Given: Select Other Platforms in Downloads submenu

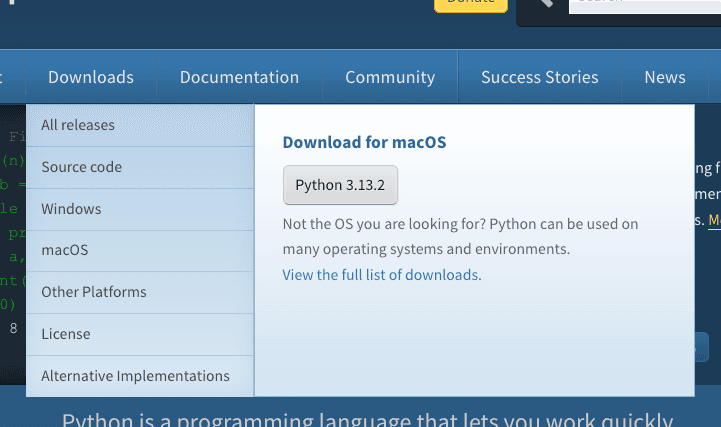Looking at the screenshot, I should coord(140,292).
